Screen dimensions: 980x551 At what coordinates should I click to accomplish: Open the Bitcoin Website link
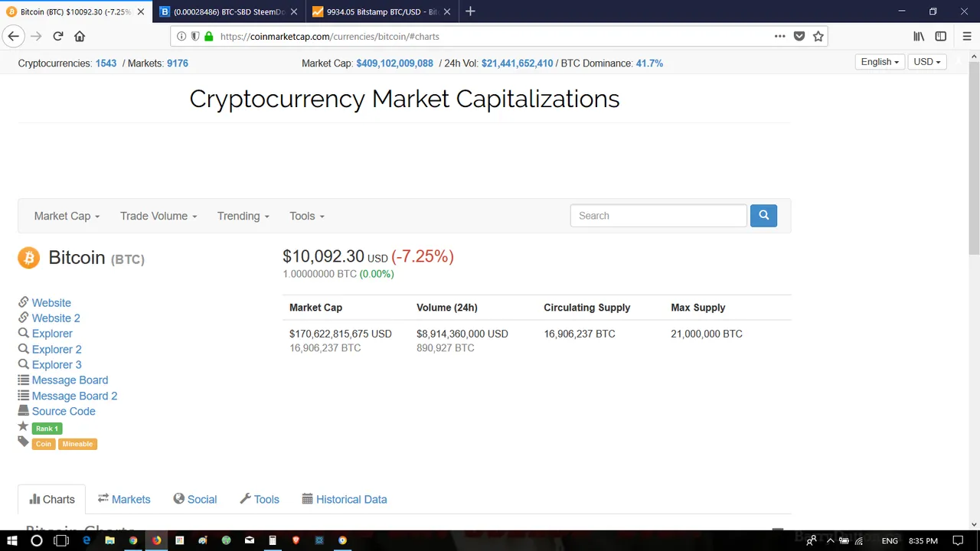point(51,302)
